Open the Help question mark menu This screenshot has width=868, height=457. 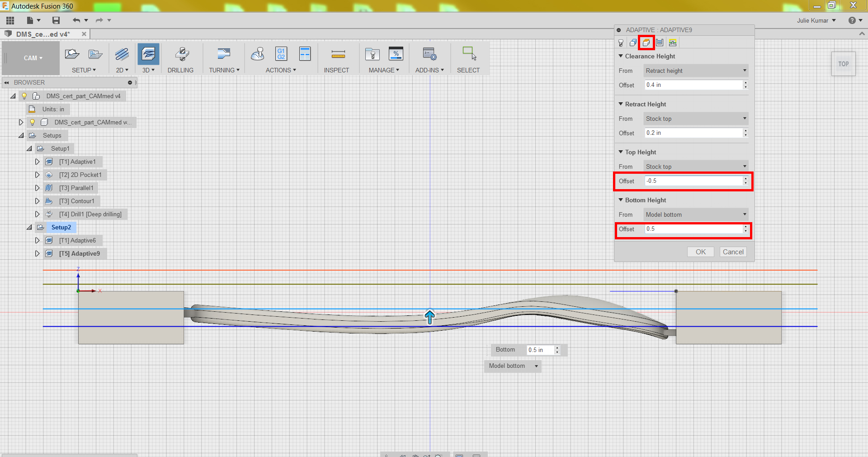point(855,20)
